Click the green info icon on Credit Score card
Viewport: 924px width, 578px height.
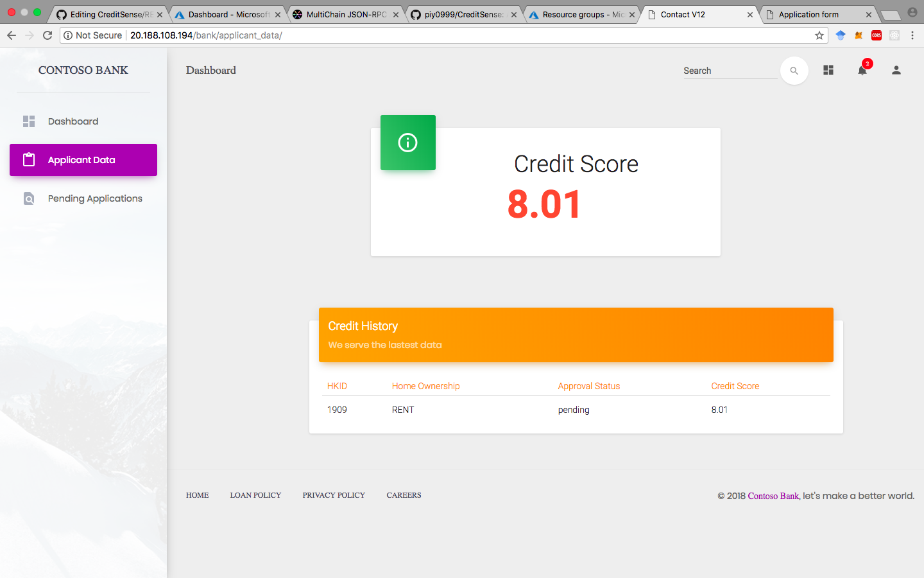pos(408,143)
